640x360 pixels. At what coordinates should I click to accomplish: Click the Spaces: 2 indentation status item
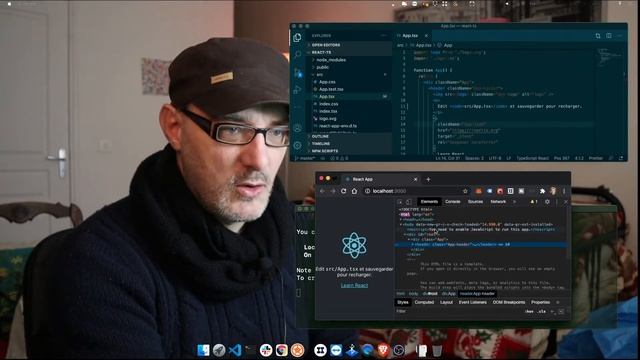(x=474, y=158)
